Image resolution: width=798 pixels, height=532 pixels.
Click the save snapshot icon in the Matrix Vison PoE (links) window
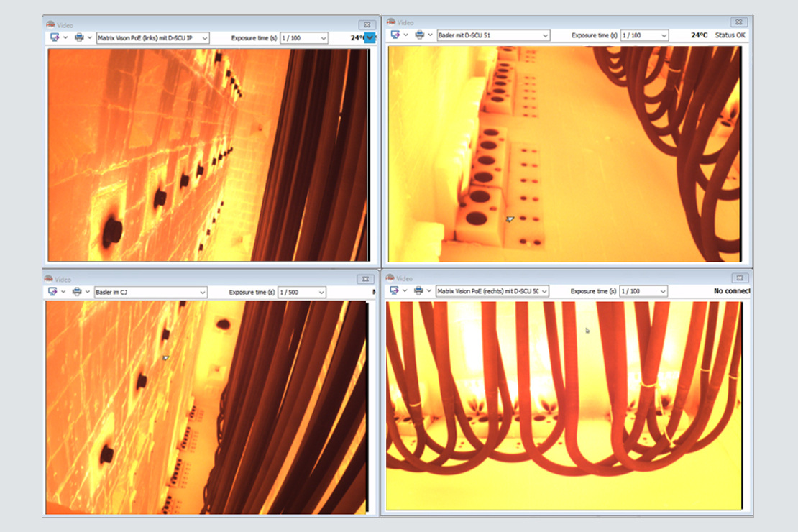pos(54,37)
